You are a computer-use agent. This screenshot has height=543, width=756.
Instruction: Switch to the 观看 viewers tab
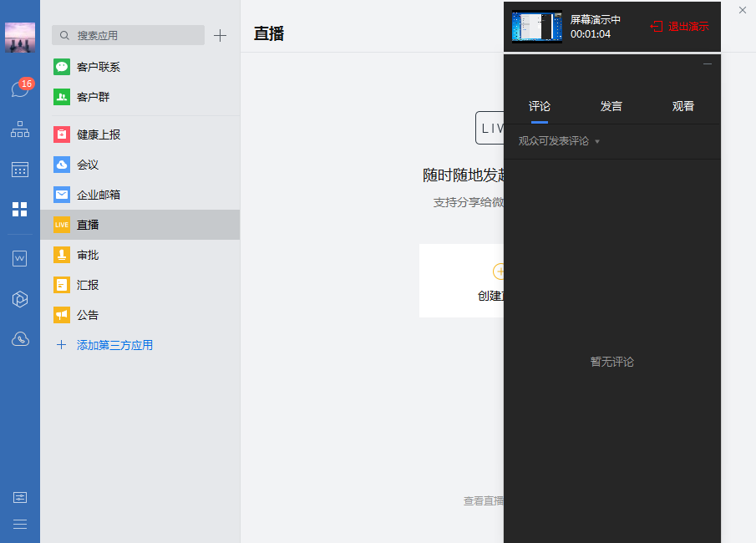tap(683, 106)
